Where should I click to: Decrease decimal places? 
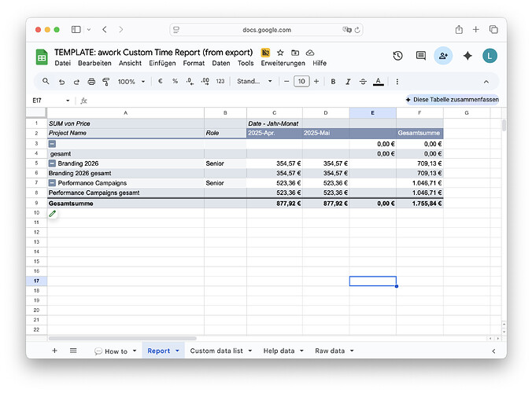pos(190,81)
